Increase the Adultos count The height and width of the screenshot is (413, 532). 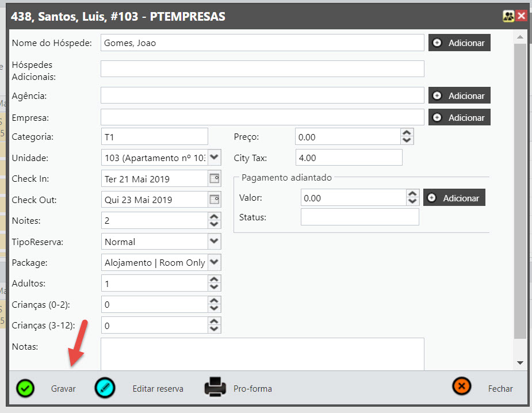[215, 280]
